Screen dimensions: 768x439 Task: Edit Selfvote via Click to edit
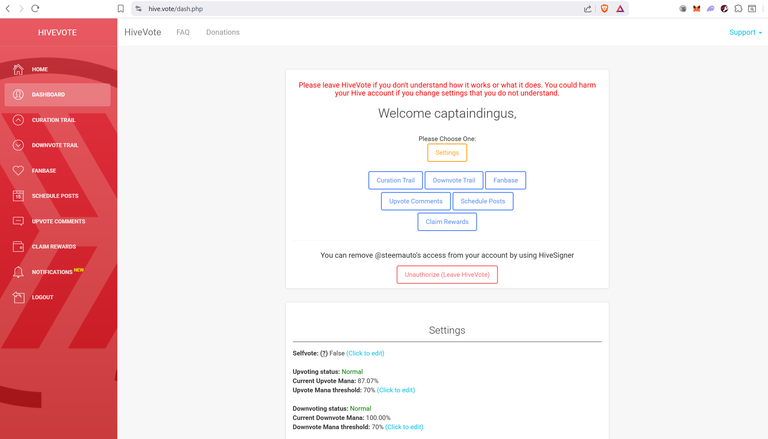click(x=365, y=353)
